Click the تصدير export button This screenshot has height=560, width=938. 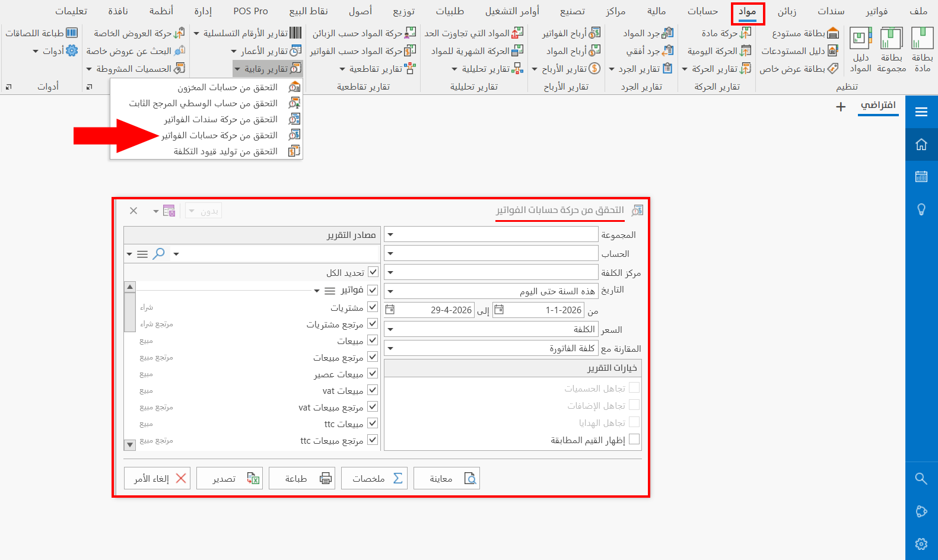(x=230, y=478)
